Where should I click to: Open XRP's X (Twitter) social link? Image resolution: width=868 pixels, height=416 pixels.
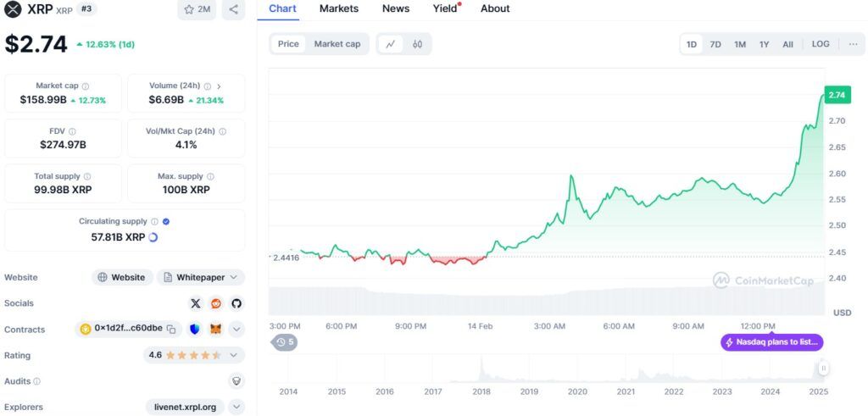[196, 303]
